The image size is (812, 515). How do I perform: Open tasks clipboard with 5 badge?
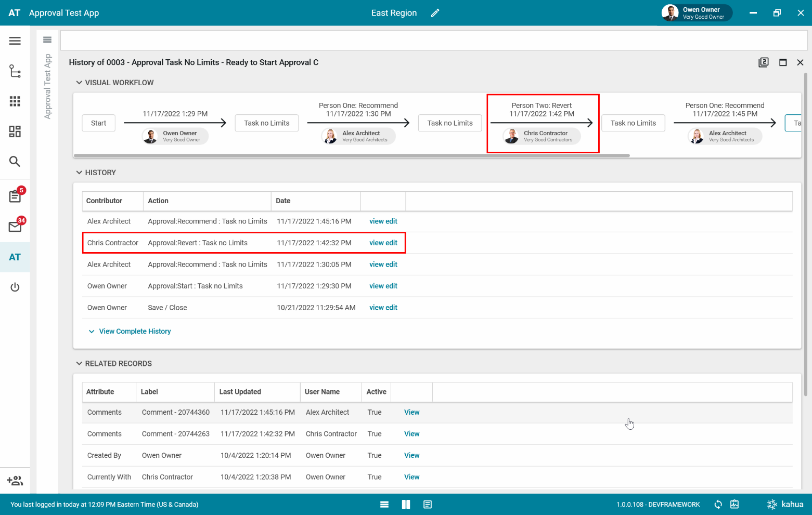15,196
